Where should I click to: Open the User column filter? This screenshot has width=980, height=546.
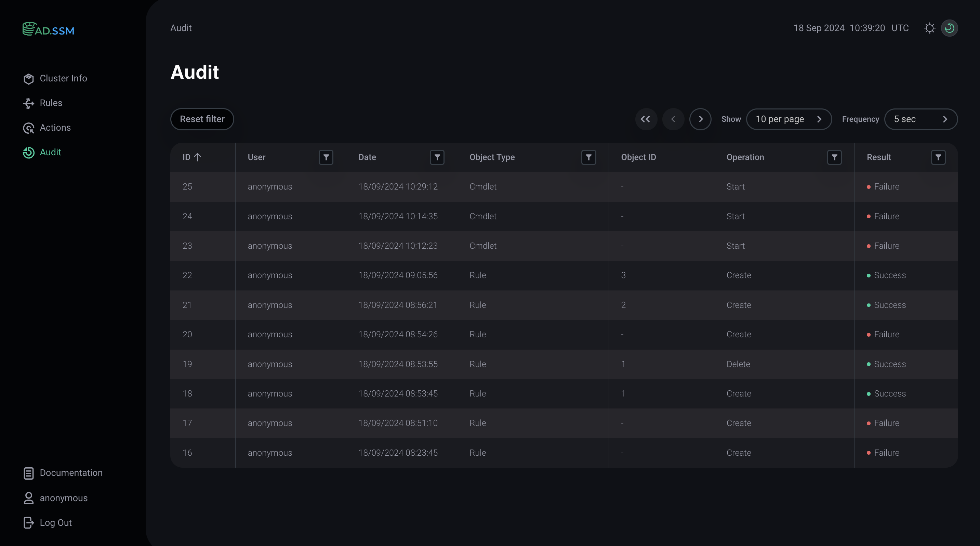click(x=326, y=157)
